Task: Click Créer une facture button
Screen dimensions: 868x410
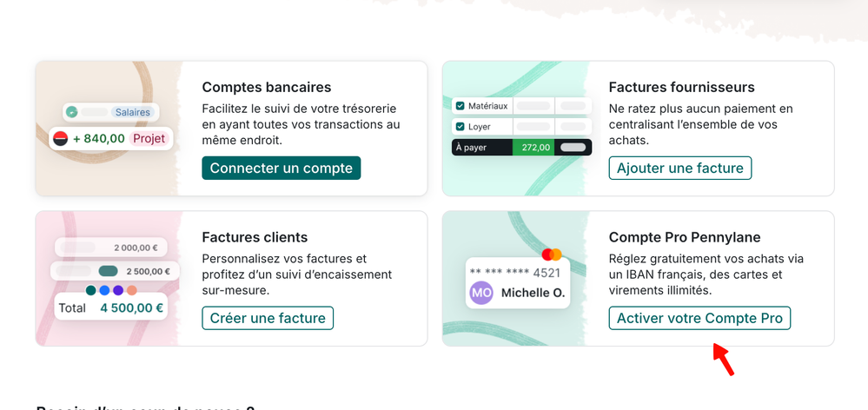Action: pos(268,318)
